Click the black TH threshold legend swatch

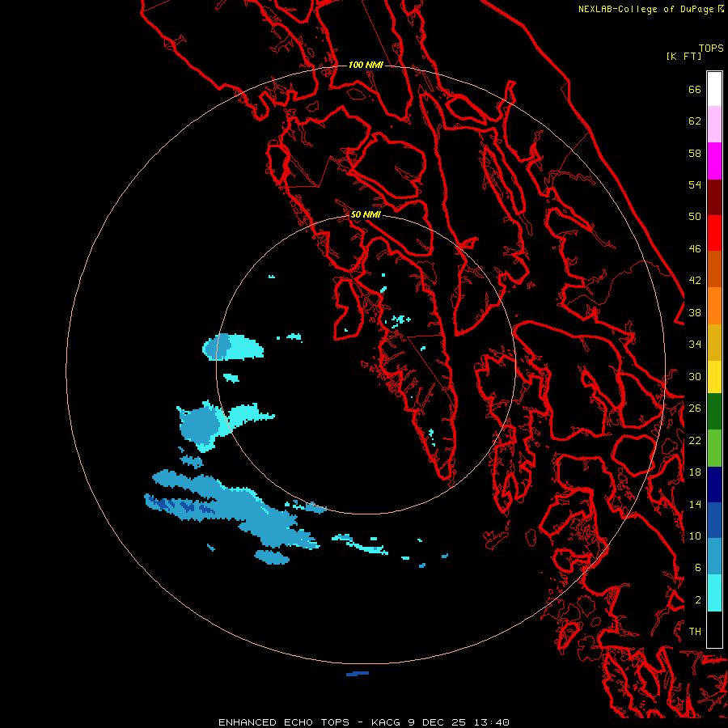[x=714, y=629]
